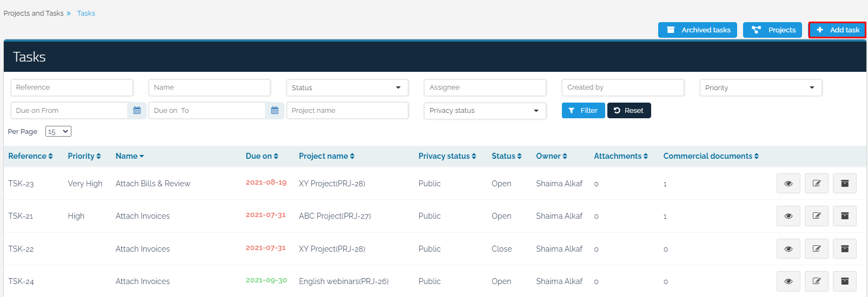The image size is (868, 297).
Task: Open the Priority filter dropdown
Action: (760, 88)
